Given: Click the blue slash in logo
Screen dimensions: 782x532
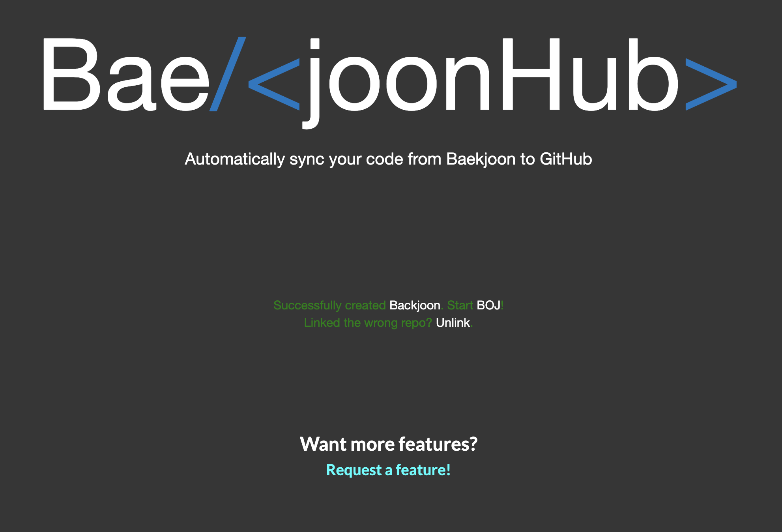Looking at the screenshot, I should (228, 74).
